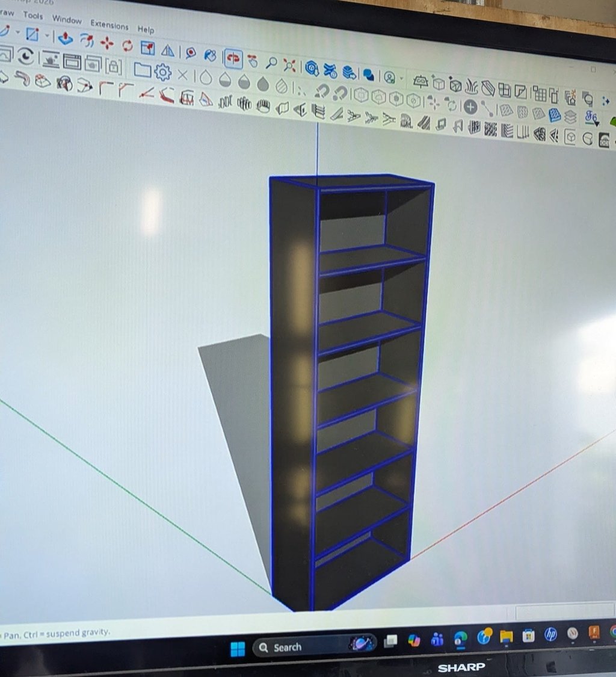Select the Orbit tool

pyautogui.click(x=233, y=58)
